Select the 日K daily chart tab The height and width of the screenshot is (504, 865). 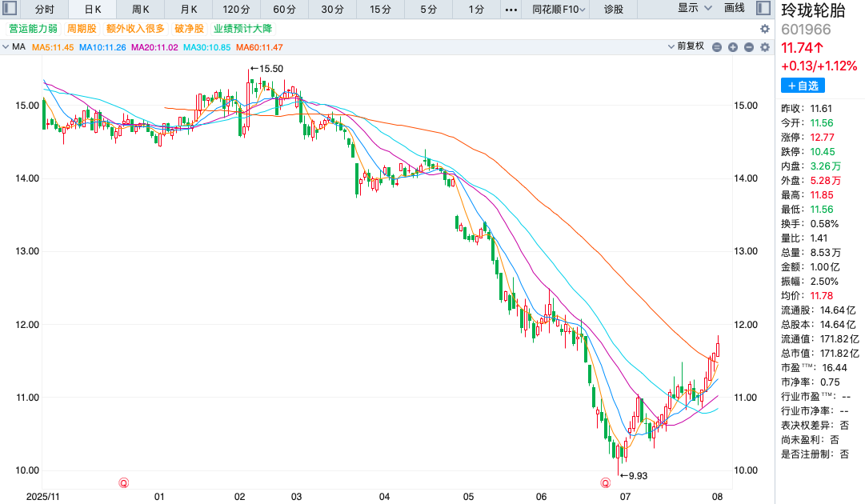coord(93,10)
